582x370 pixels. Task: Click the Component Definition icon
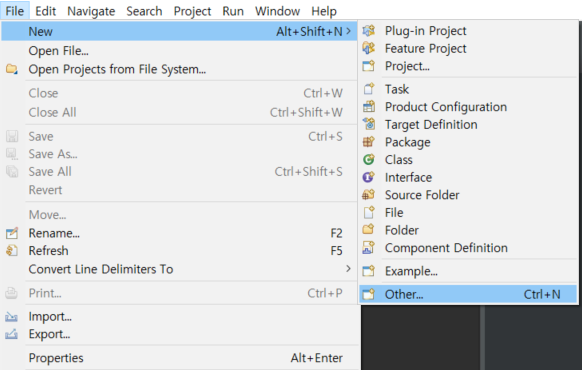[369, 248]
